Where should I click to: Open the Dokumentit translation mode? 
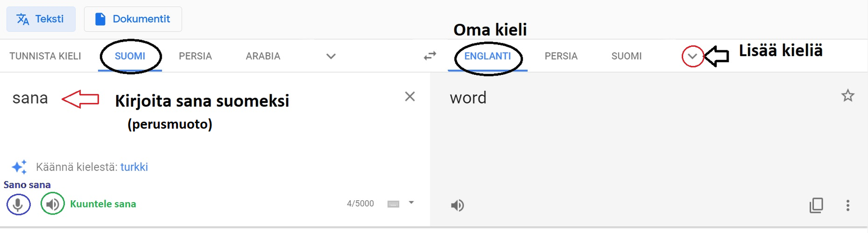click(133, 19)
